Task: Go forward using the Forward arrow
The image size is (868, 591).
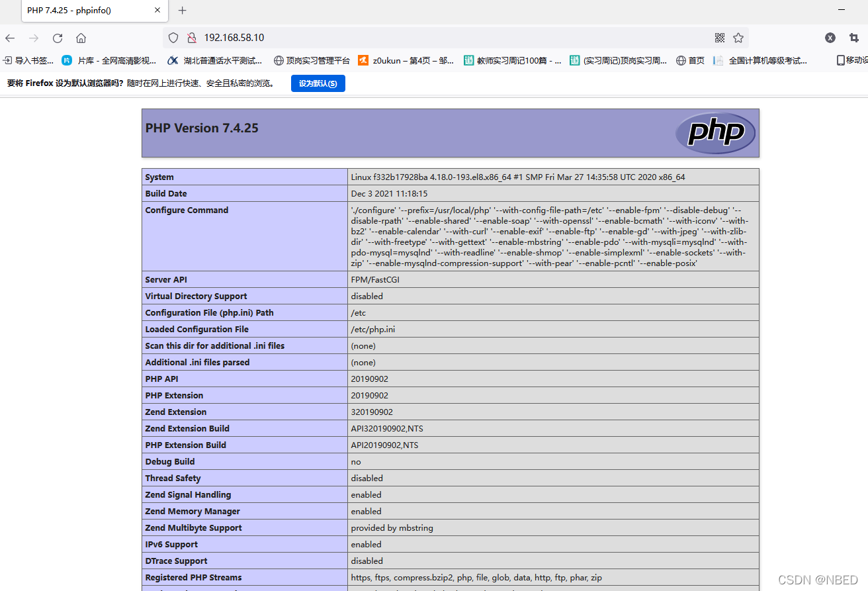Action: tap(34, 38)
